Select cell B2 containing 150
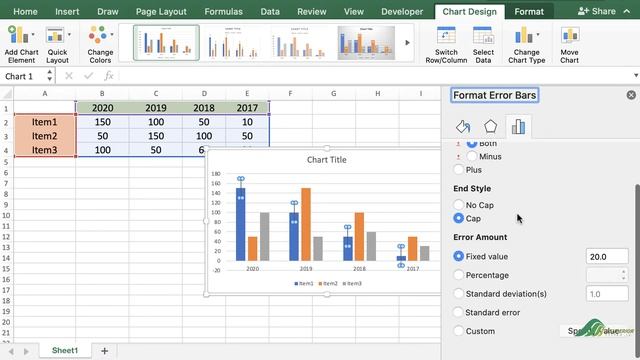 (x=102, y=122)
